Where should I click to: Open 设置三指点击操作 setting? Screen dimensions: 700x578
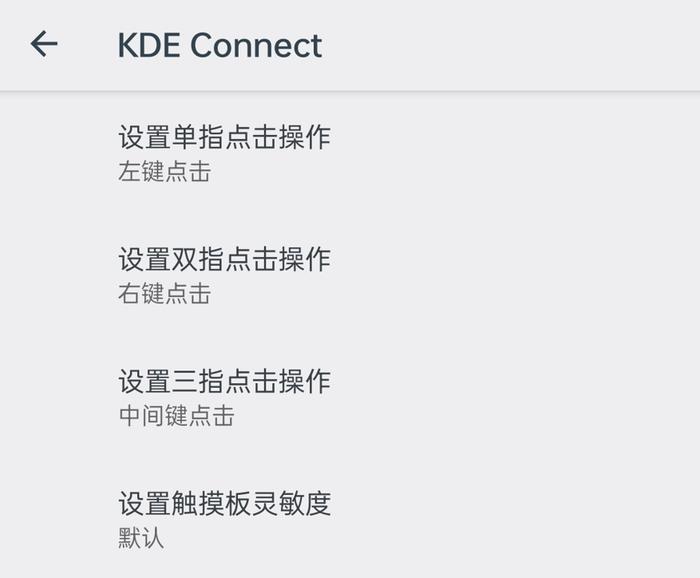[350, 397]
